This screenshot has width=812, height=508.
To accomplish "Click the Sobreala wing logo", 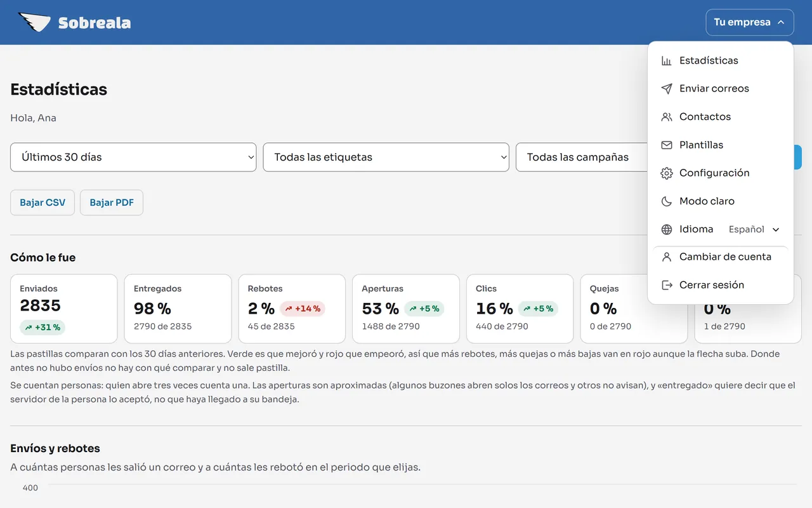I will click(x=34, y=22).
